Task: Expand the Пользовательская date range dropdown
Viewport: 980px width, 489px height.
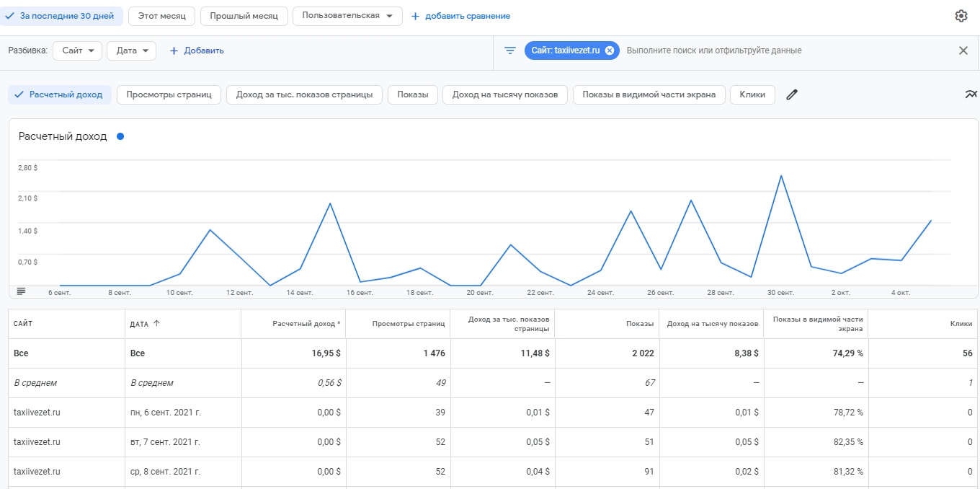Action: click(347, 16)
